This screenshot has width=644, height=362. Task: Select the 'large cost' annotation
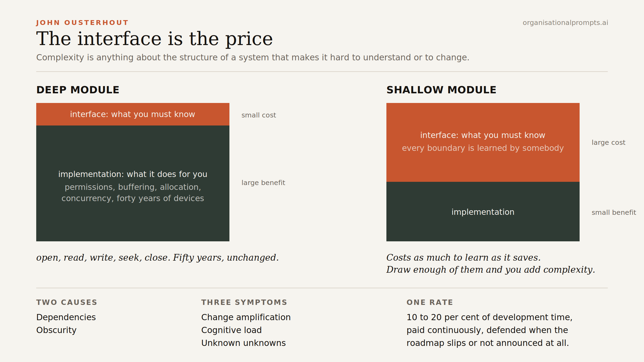coord(609,143)
